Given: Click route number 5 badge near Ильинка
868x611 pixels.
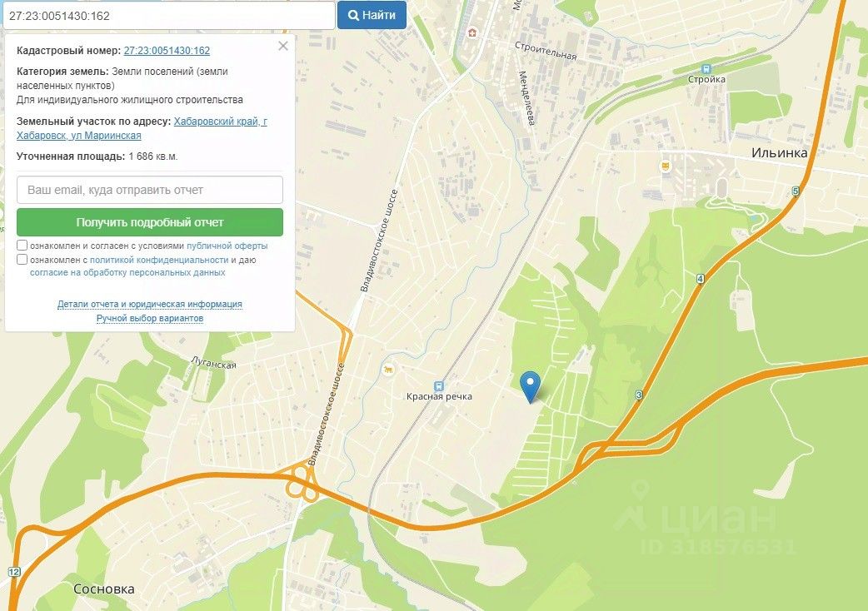Looking at the screenshot, I should click(796, 191).
